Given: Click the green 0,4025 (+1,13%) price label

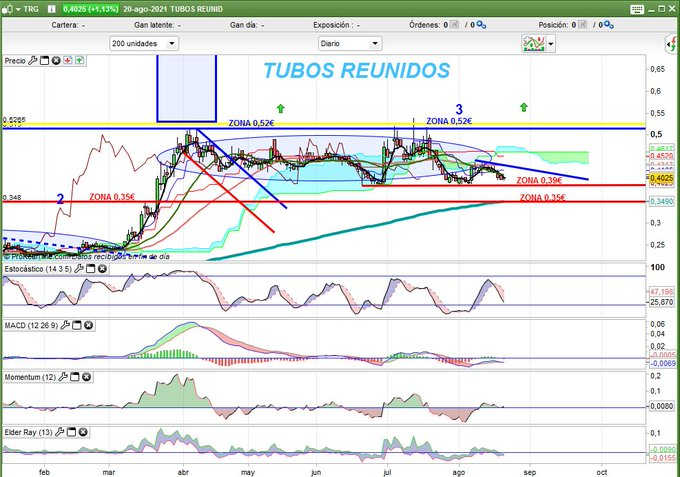Looking at the screenshot, I should (90, 9).
